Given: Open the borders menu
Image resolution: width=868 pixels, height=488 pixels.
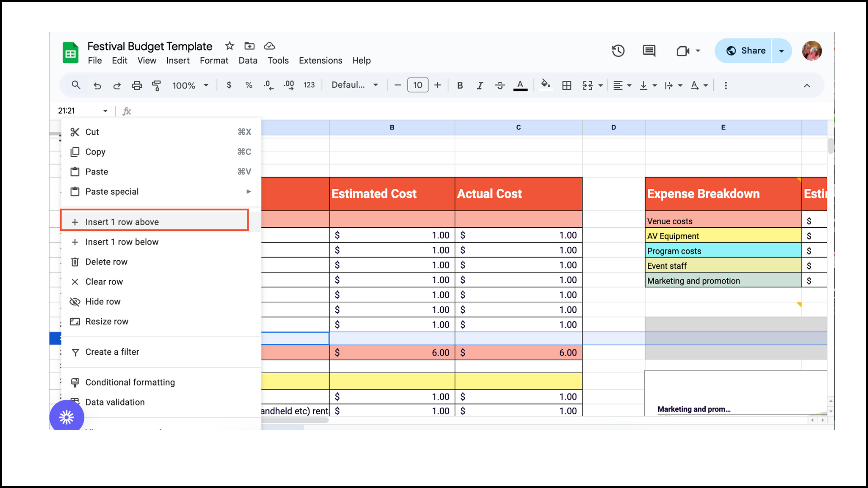Looking at the screenshot, I should 566,85.
